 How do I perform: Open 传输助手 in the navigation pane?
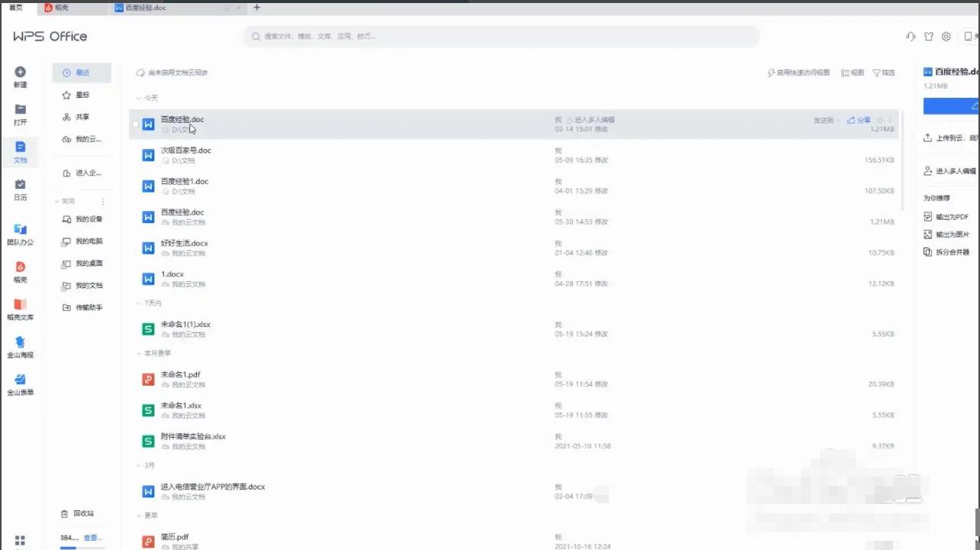tap(84, 307)
